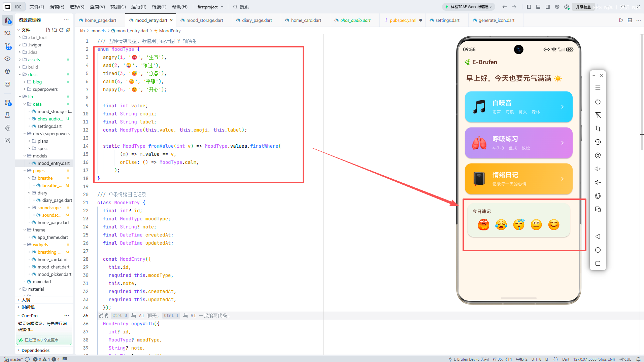Click emulator recent apps square button

tap(598, 263)
